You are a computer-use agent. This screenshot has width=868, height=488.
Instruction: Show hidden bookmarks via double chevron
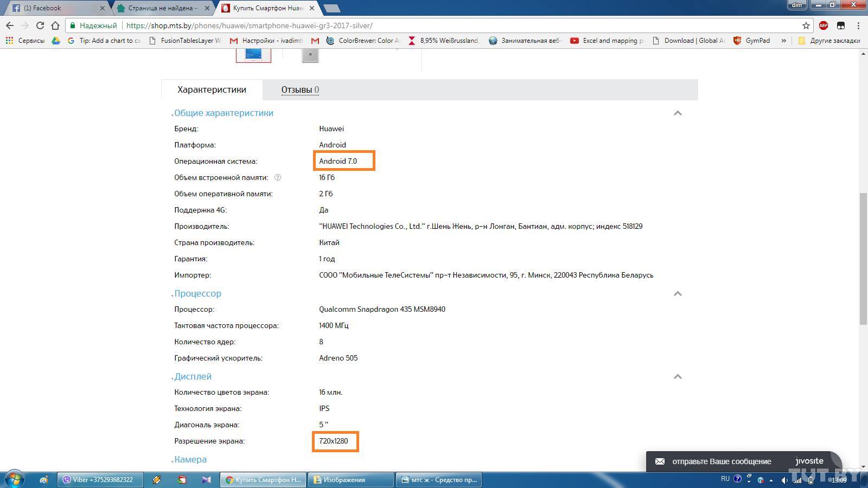(783, 41)
